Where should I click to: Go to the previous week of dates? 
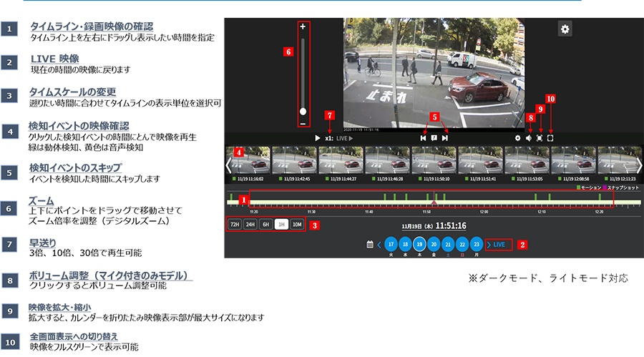379,245
